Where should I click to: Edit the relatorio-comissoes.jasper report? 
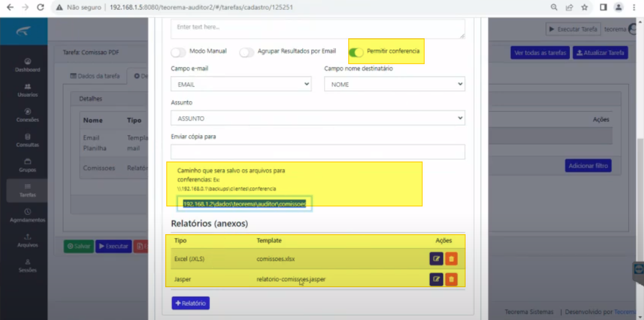click(x=436, y=279)
